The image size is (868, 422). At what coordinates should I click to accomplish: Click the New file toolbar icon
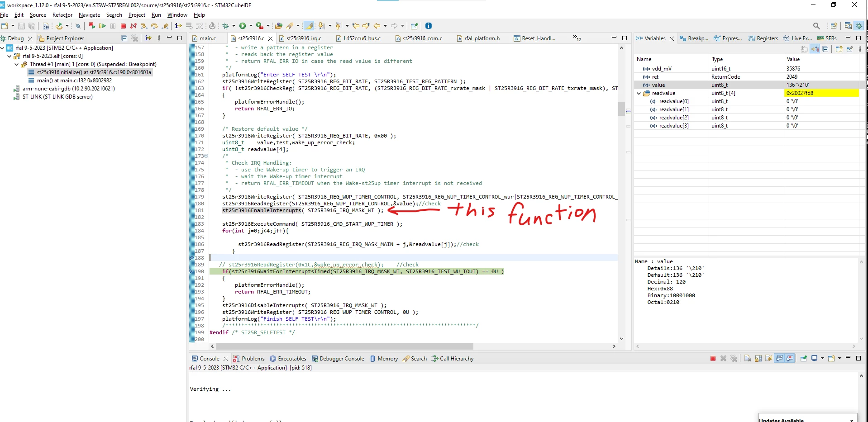tap(5, 26)
